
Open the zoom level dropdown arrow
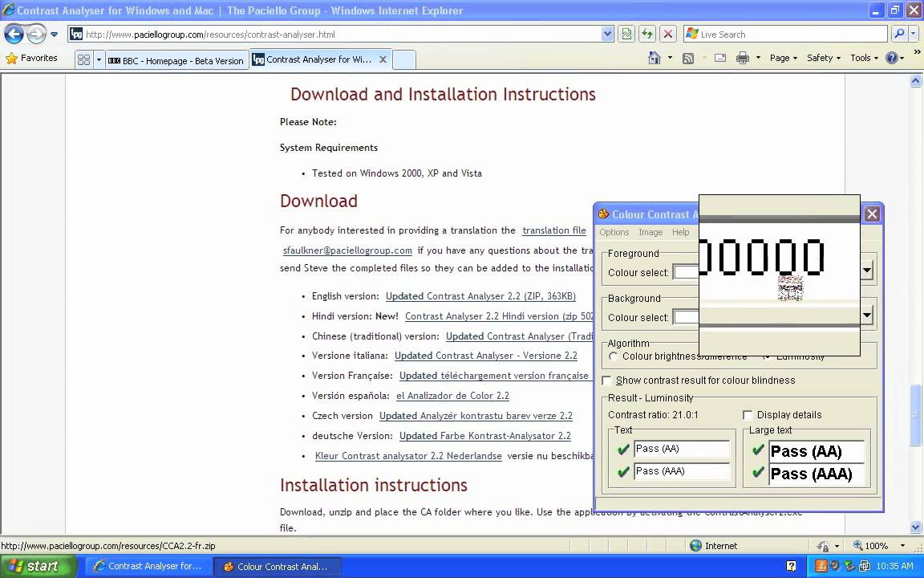(902, 546)
